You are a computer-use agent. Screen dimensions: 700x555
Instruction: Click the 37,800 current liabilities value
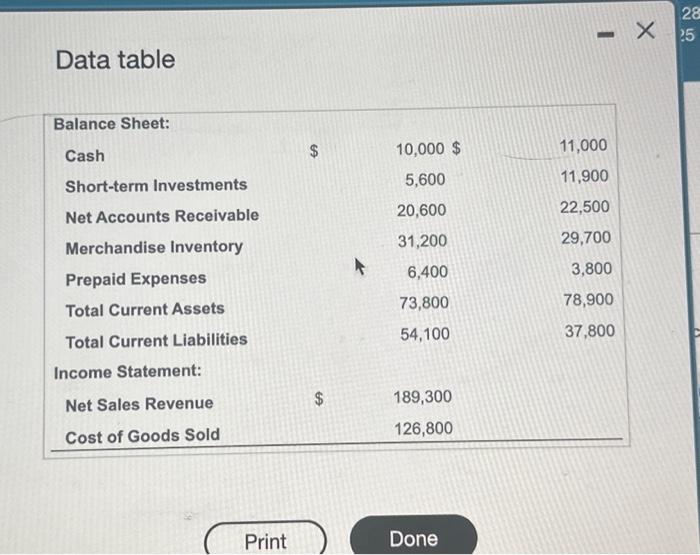pos(590,331)
